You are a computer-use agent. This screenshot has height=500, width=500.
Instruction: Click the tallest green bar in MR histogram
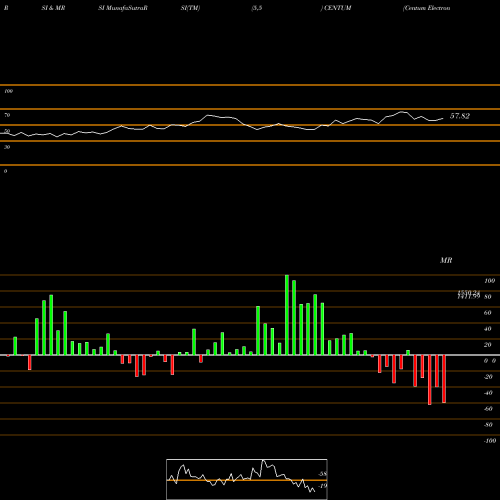[287, 315]
